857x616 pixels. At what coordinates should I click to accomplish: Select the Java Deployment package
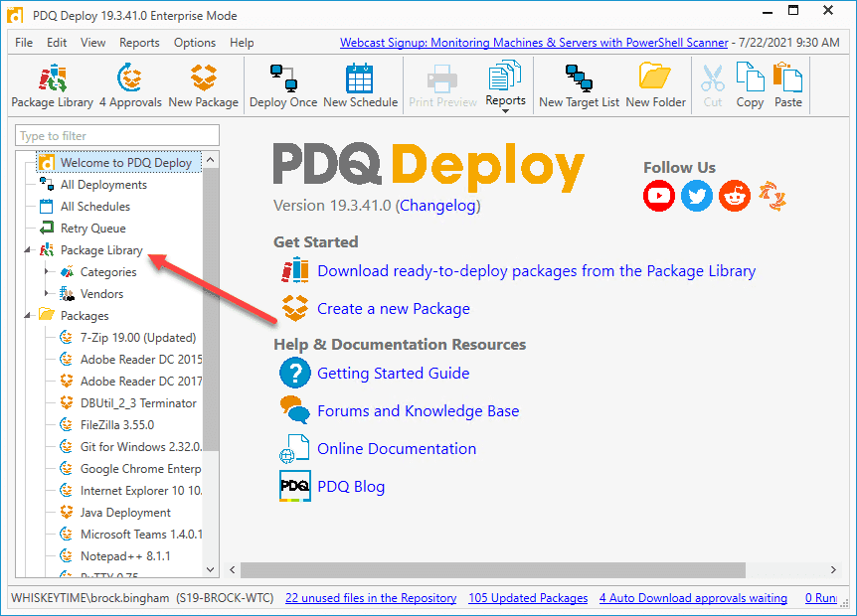tap(125, 513)
